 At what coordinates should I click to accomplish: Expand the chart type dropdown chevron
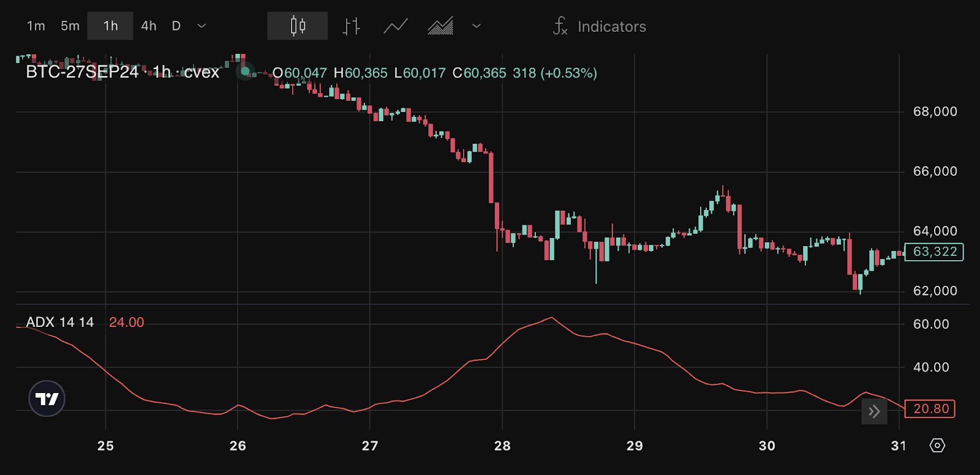pyautogui.click(x=477, y=26)
